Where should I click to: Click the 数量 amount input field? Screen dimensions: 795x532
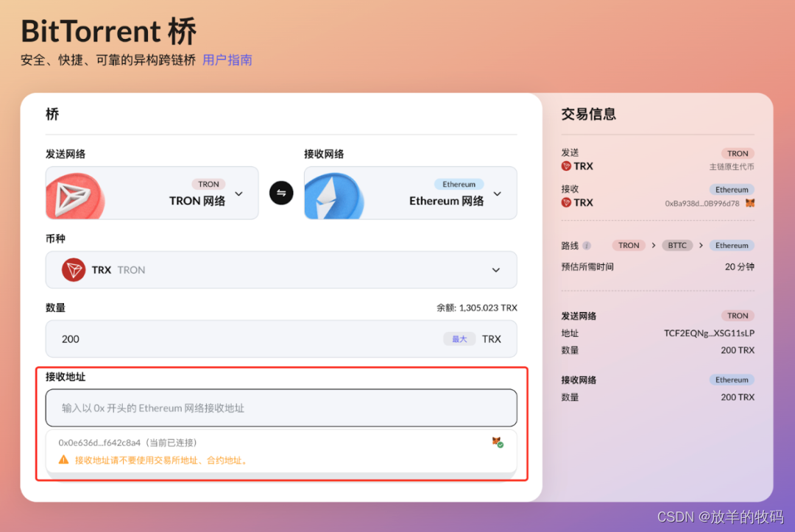point(281,339)
